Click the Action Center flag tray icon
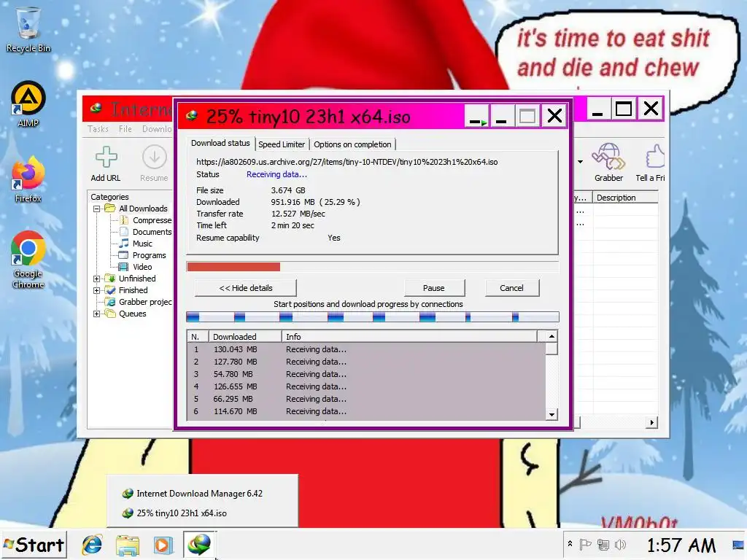Image resolution: width=747 pixels, height=560 pixels. click(x=585, y=544)
